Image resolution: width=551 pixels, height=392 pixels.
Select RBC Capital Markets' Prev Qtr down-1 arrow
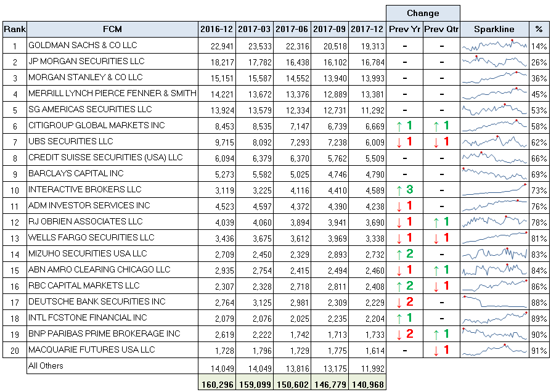[x=441, y=286]
